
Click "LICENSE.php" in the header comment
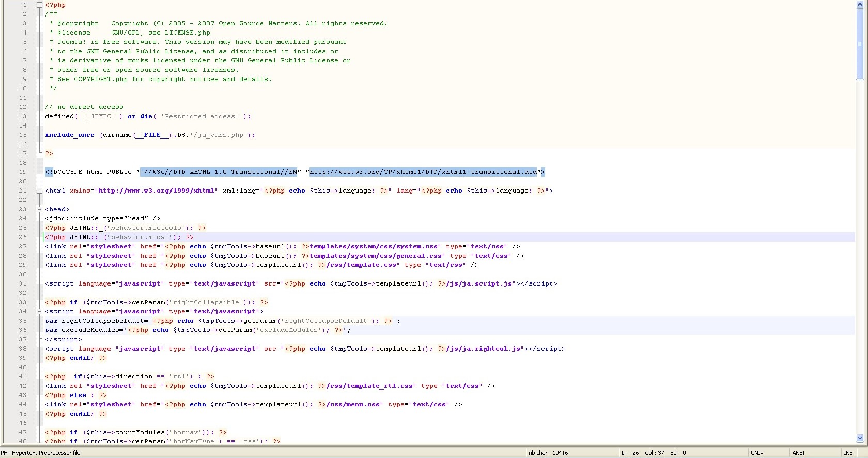coord(188,33)
